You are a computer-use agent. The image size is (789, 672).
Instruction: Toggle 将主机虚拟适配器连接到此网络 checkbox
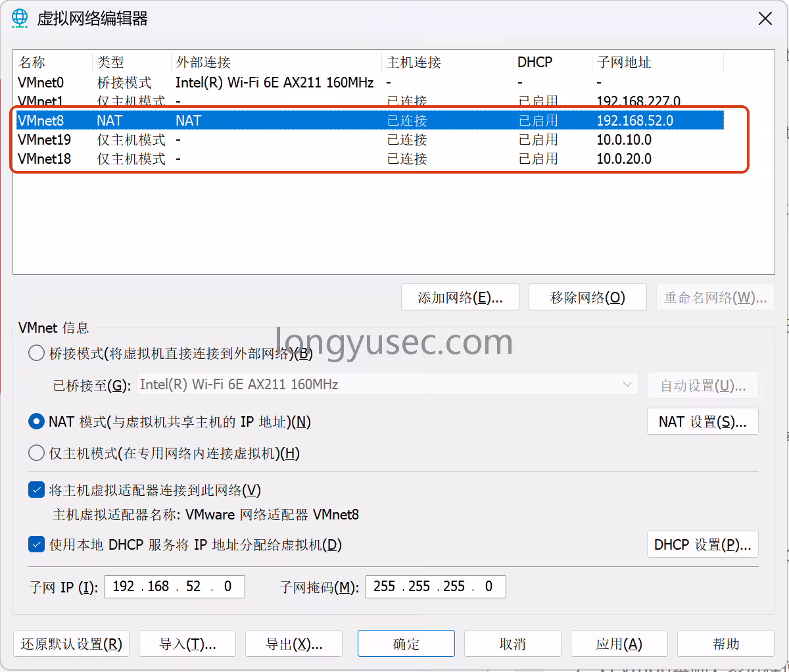coord(37,491)
